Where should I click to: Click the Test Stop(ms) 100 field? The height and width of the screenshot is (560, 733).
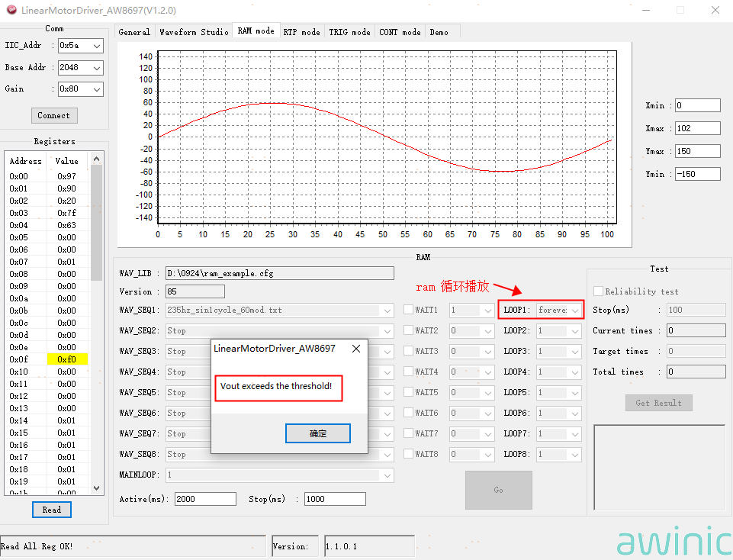(x=696, y=310)
